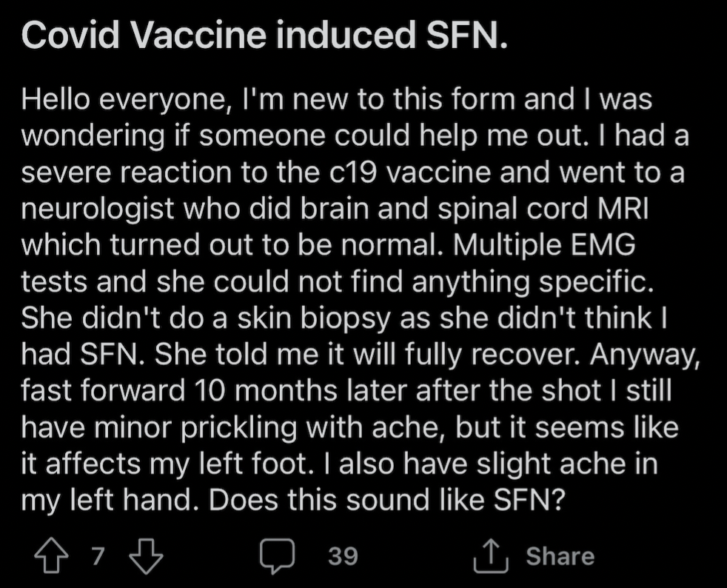Click the word 'SFN.' in the title
The image size is (727, 588).
(x=467, y=36)
